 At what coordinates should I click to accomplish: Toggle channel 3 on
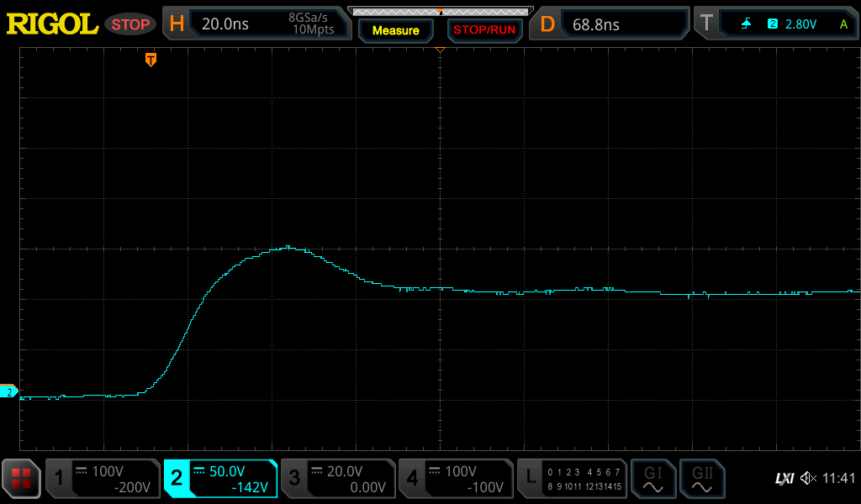pyautogui.click(x=294, y=478)
